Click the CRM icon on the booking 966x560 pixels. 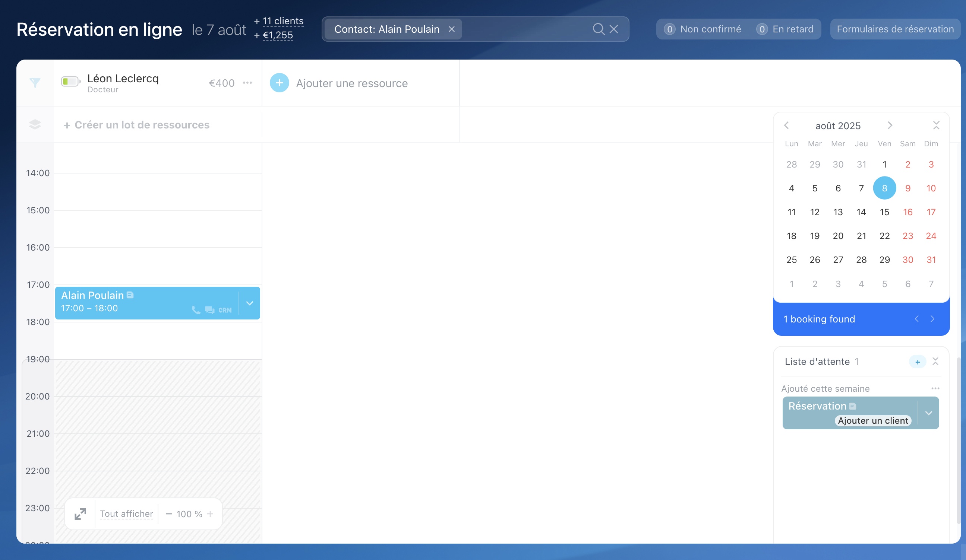[225, 310]
